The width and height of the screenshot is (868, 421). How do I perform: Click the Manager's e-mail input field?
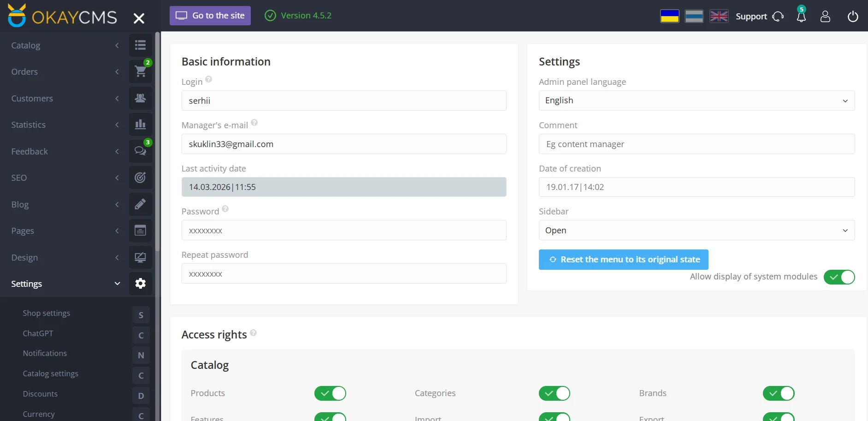(x=344, y=144)
